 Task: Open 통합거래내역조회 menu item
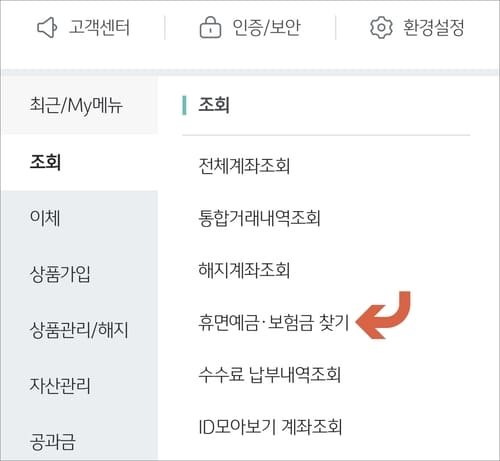click(x=259, y=218)
